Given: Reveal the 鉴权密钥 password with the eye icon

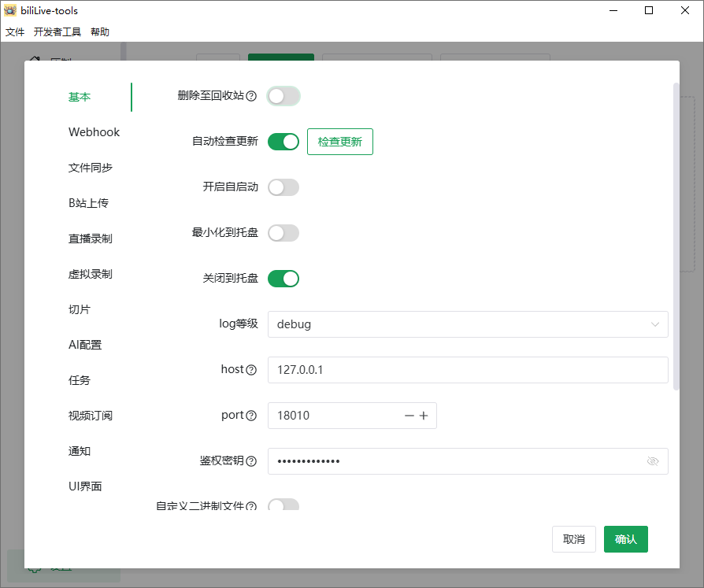Looking at the screenshot, I should coord(653,460).
